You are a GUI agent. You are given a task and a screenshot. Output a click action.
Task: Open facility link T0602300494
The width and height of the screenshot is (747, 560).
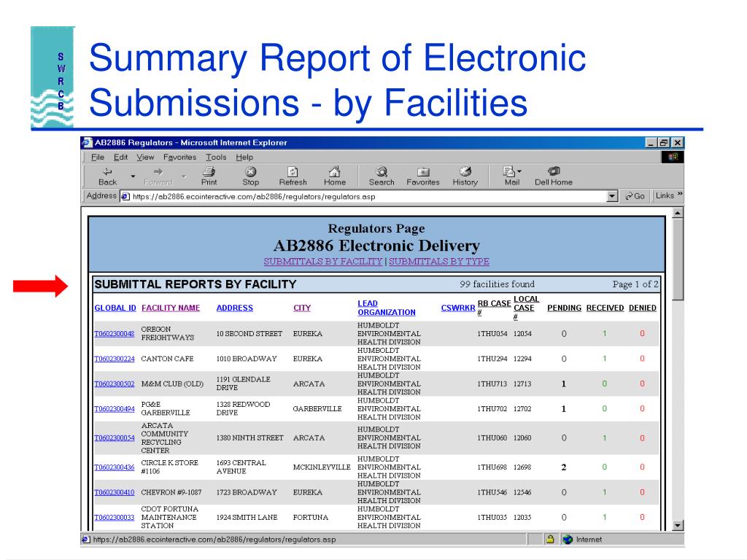115,408
